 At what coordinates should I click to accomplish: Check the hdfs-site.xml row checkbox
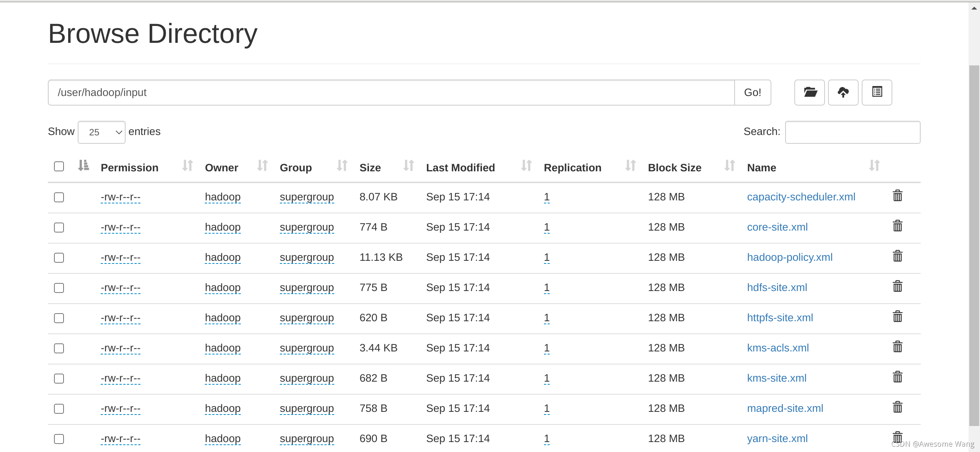59,288
